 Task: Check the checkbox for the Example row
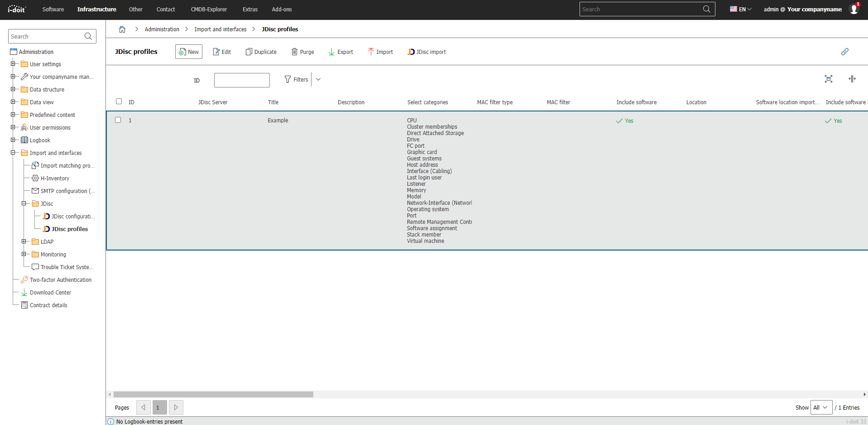pyautogui.click(x=118, y=120)
